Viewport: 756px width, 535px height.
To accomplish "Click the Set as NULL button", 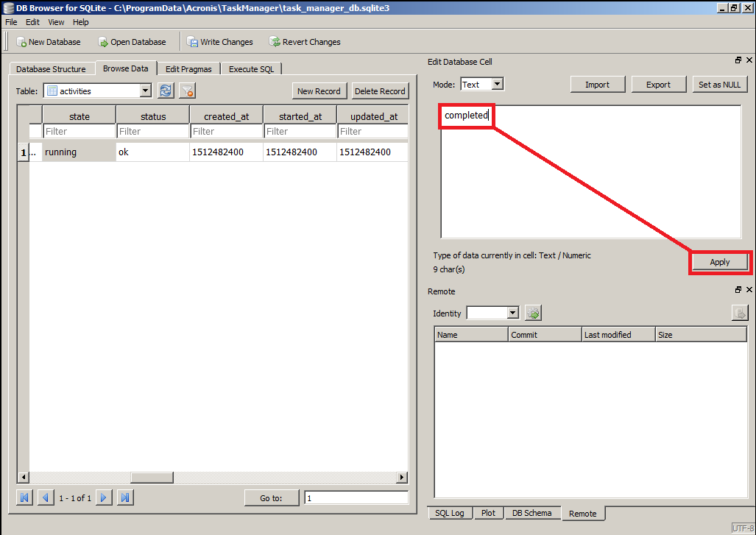I will click(719, 85).
